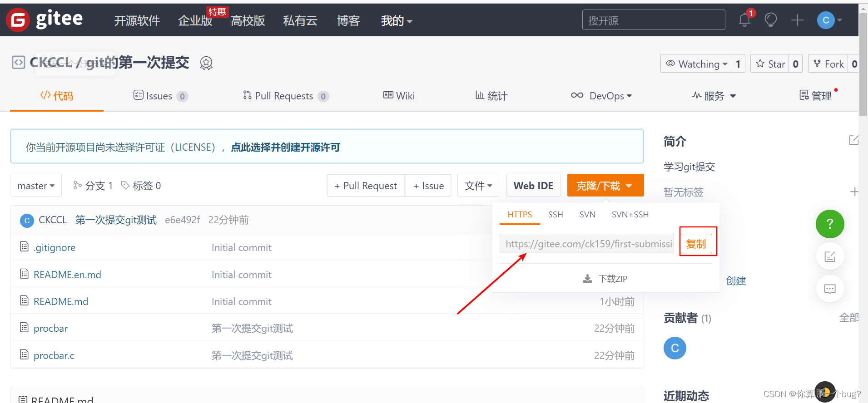Screen dimensions: 868x403
Task: Open 企业版 in top navigation
Action: [x=195, y=20]
